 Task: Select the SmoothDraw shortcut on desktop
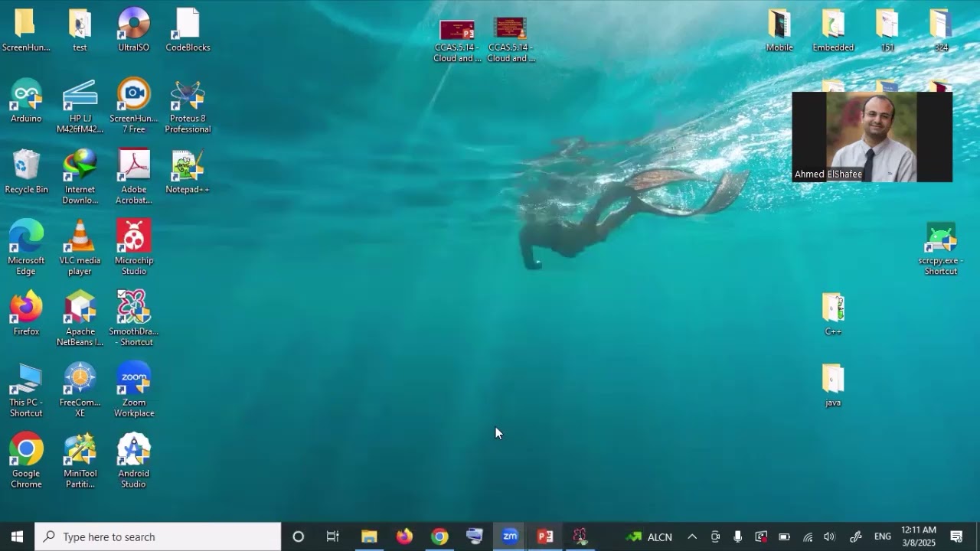pos(134,319)
